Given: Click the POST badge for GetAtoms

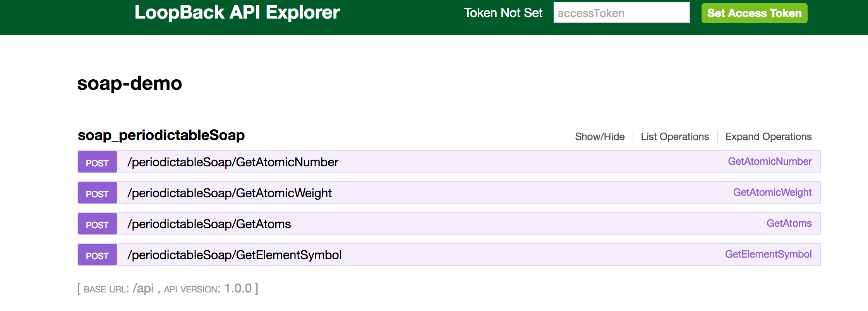Looking at the screenshot, I should [x=97, y=224].
